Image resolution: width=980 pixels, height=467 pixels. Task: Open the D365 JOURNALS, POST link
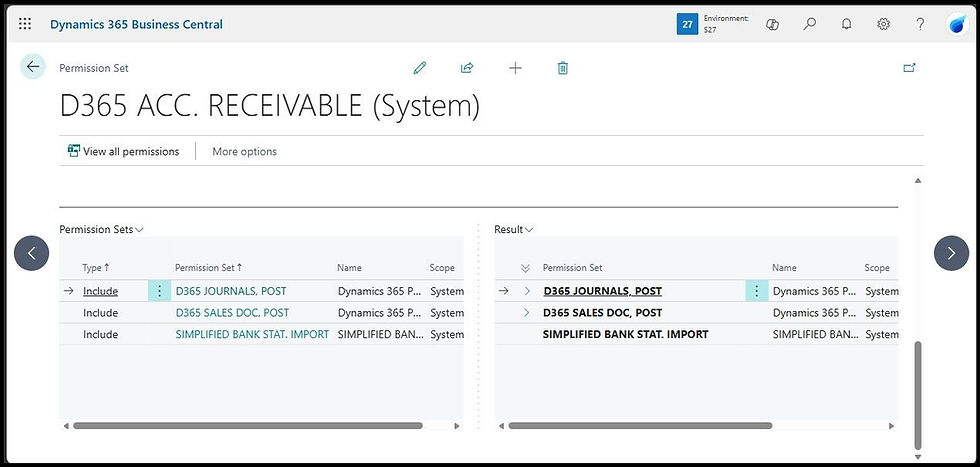pyautogui.click(x=231, y=291)
